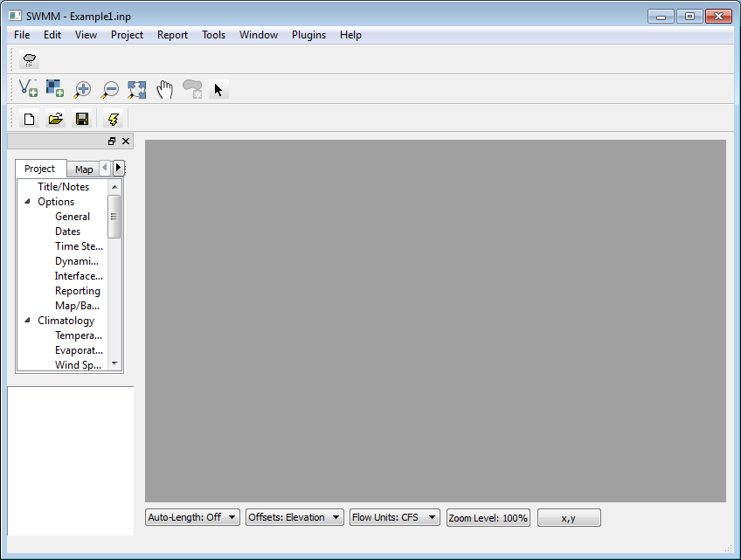Image resolution: width=741 pixels, height=560 pixels.
Task: Open the Help menu
Action: click(x=350, y=35)
